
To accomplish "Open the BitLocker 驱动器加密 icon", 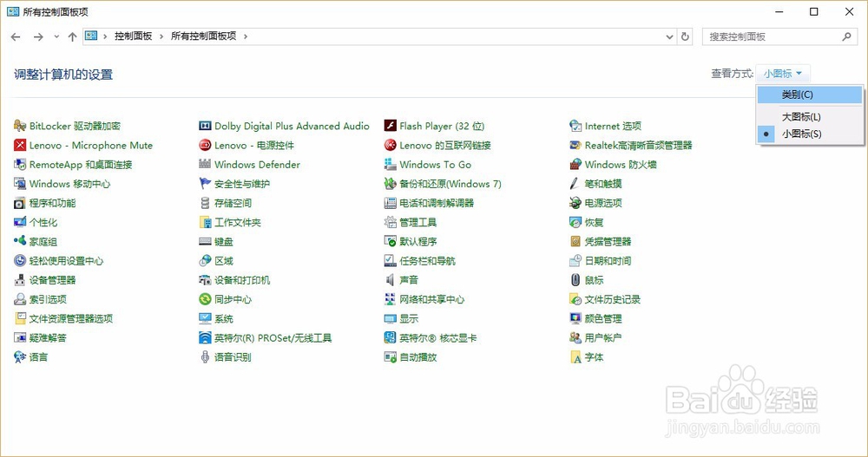I will (20, 126).
